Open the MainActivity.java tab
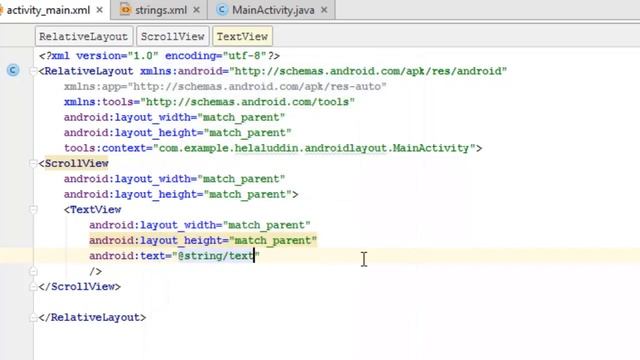640x360 pixels. [273, 10]
